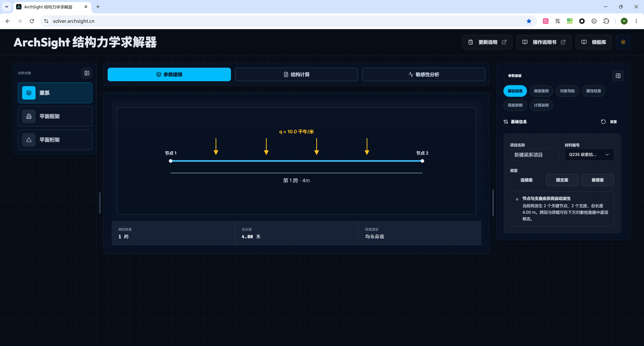Open the Chrome three-dot menu

point(636,21)
